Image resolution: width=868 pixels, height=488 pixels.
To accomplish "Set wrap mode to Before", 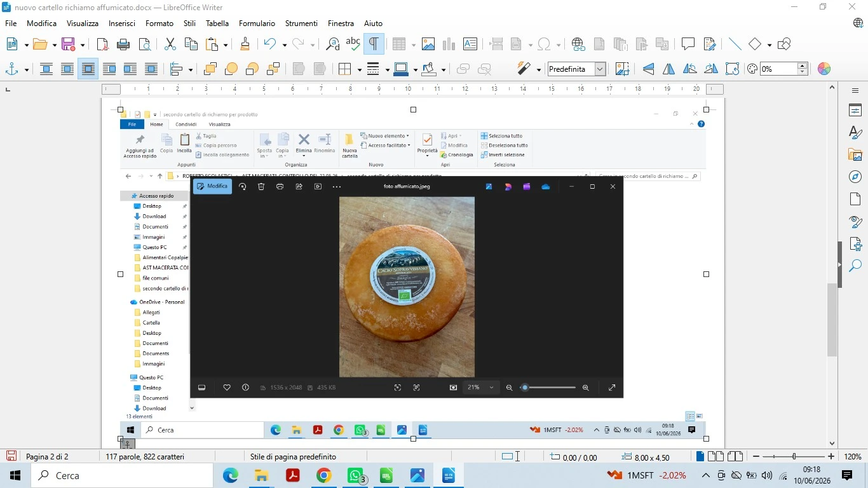I will coord(109,69).
